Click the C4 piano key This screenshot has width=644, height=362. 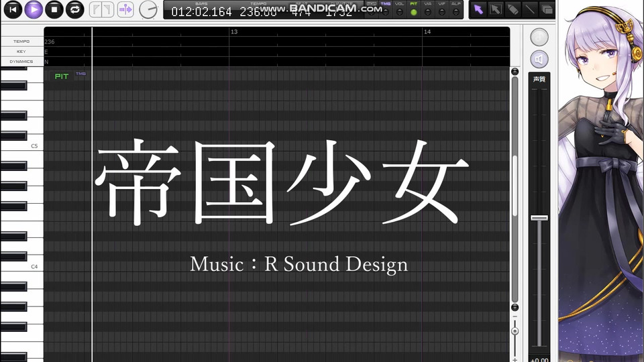pos(21,266)
